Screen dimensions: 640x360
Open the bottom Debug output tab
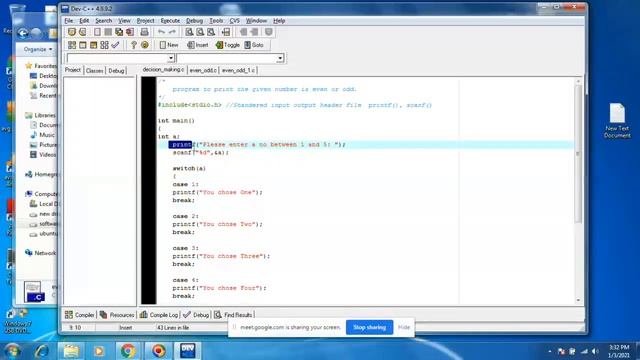click(x=196, y=315)
